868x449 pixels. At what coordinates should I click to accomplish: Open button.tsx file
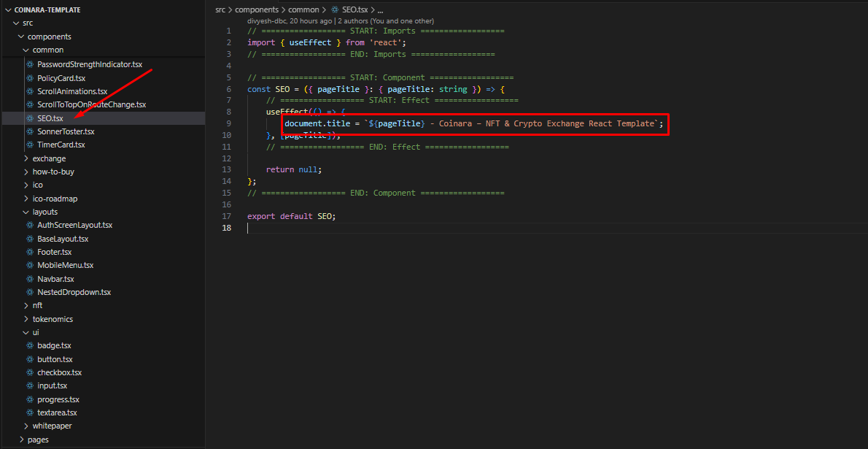point(55,359)
